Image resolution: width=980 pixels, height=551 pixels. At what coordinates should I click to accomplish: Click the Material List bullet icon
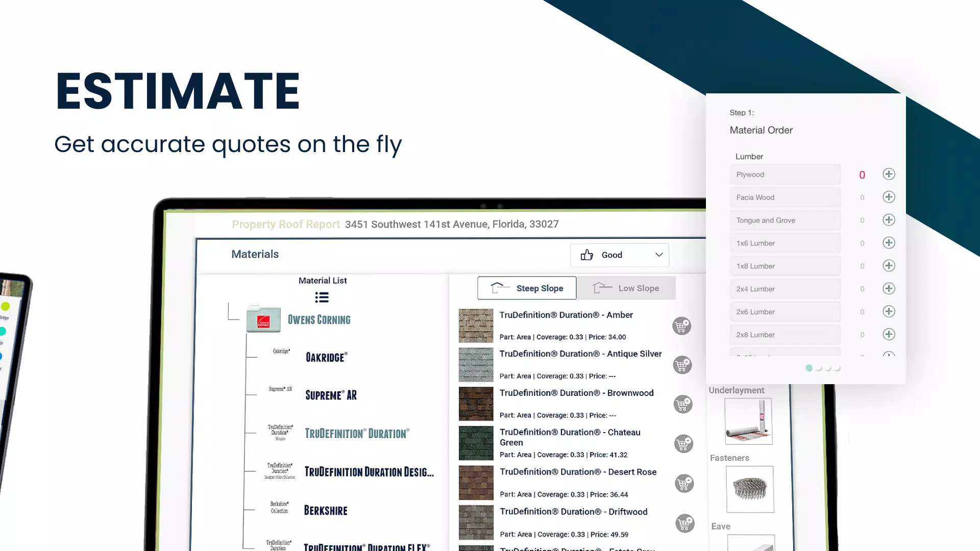tap(322, 297)
